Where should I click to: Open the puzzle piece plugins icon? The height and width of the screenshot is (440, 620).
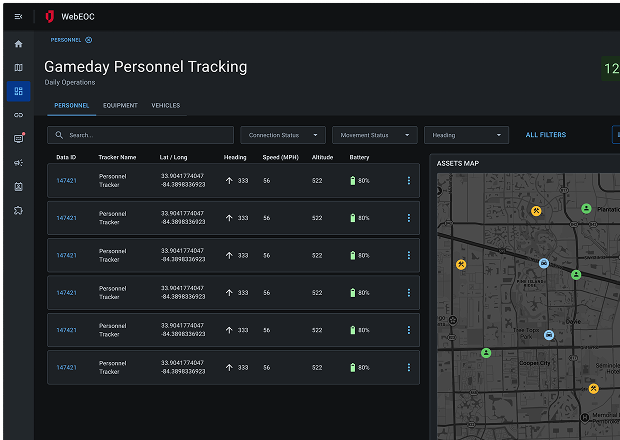click(18, 210)
